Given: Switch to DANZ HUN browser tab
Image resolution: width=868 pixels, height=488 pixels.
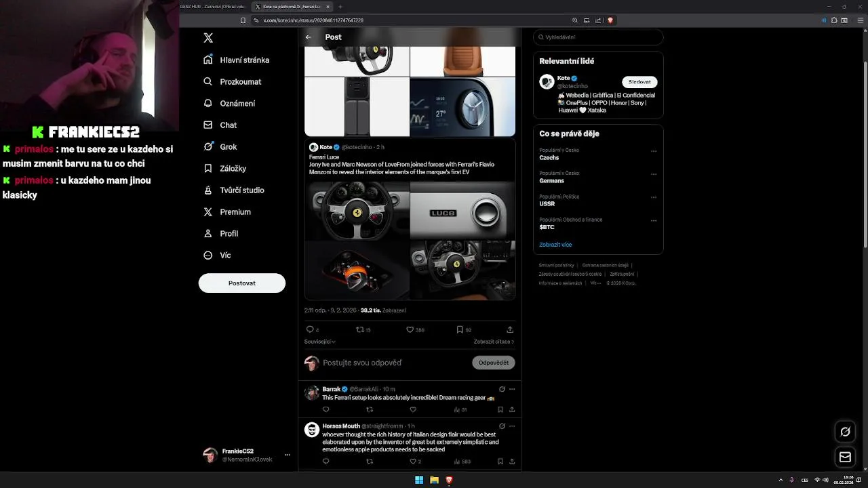Looking at the screenshot, I should 214,6.
